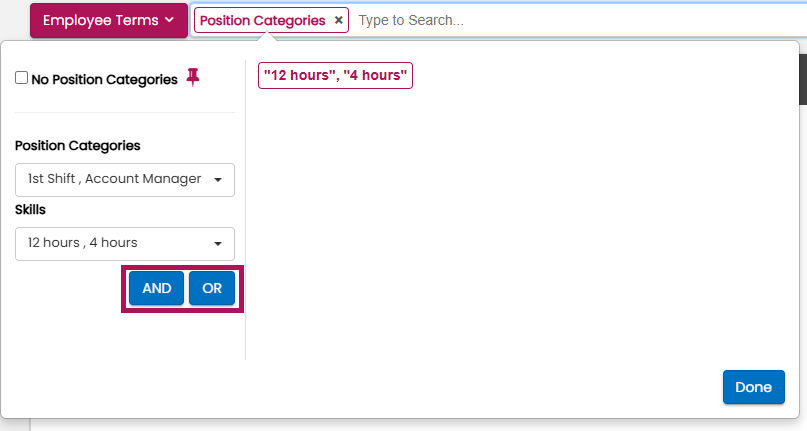Screen dimensions: 807x431
Task: Click the Skills section label
Action: 31,210
